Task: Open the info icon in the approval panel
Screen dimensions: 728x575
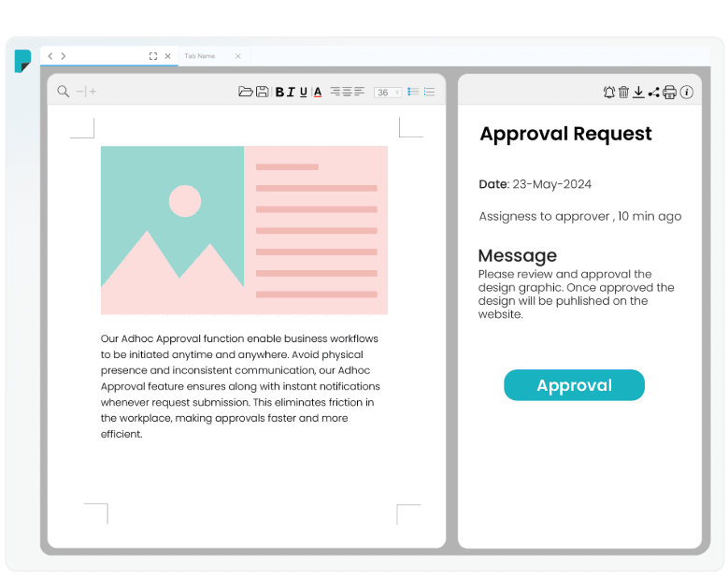Action: (687, 93)
